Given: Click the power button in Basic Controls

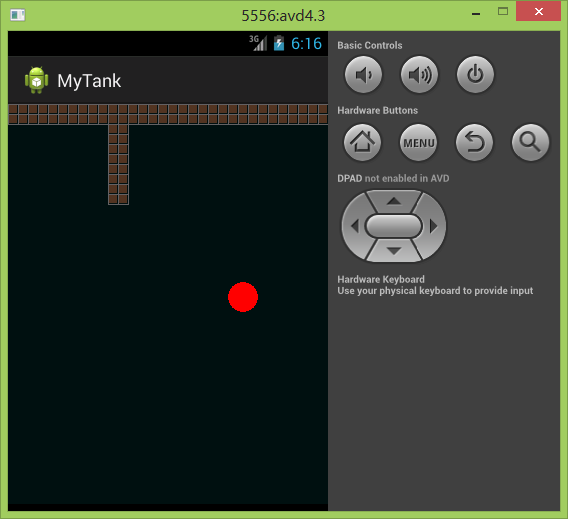Looking at the screenshot, I should coord(475,75).
